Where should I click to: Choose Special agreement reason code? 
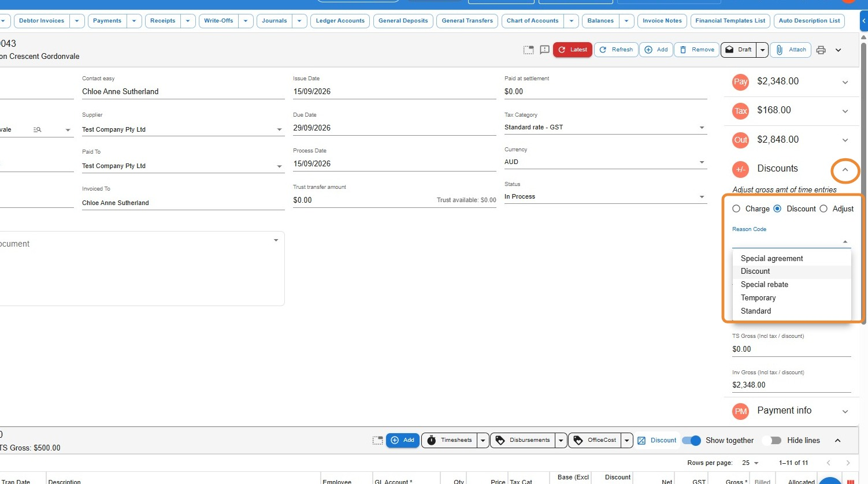pyautogui.click(x=792, y=258)
